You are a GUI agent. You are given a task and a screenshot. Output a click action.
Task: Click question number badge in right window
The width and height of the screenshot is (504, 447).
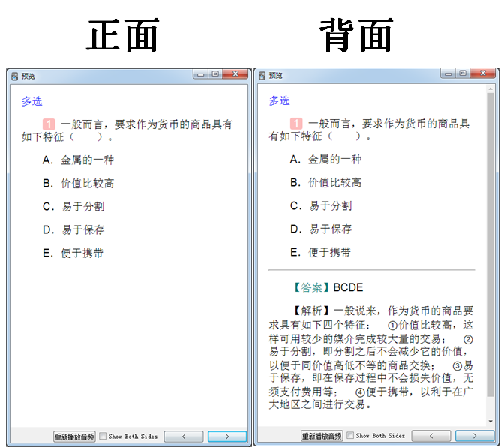(x=296, y=124)
